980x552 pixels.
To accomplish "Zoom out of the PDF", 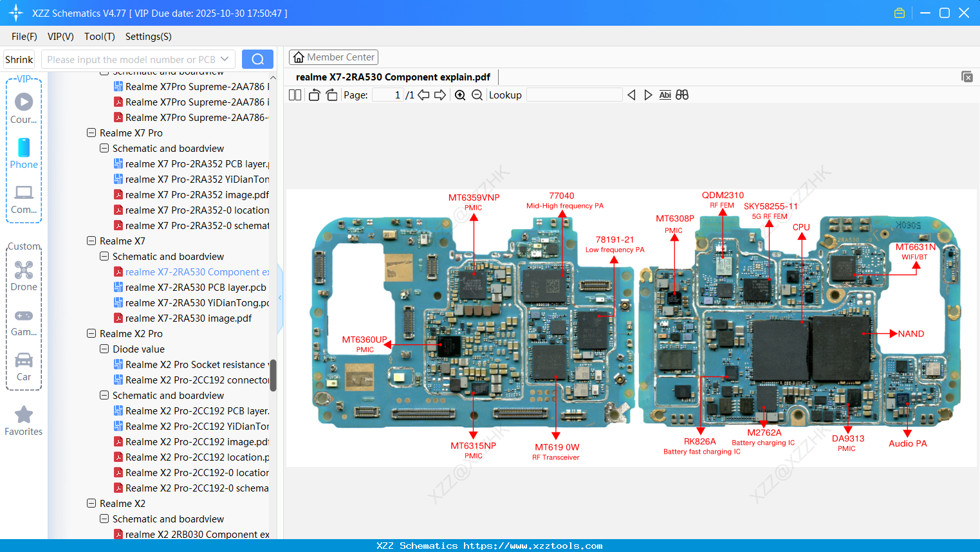I will [x=477, y=95].
